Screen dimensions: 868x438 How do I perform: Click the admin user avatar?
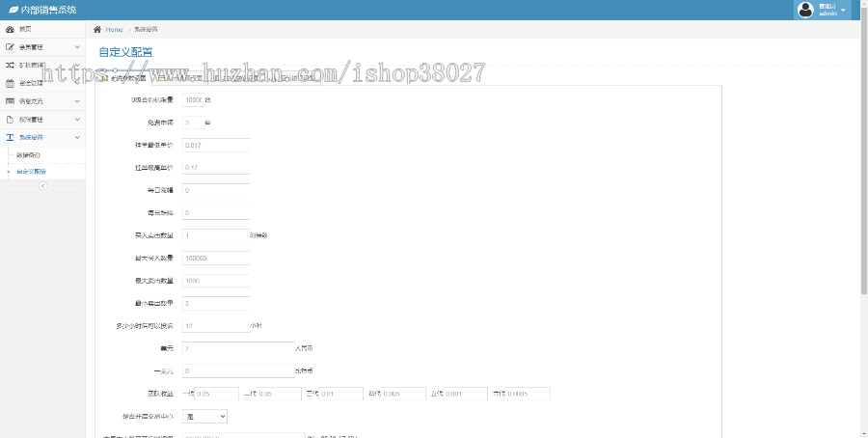(x=805, y=10)
